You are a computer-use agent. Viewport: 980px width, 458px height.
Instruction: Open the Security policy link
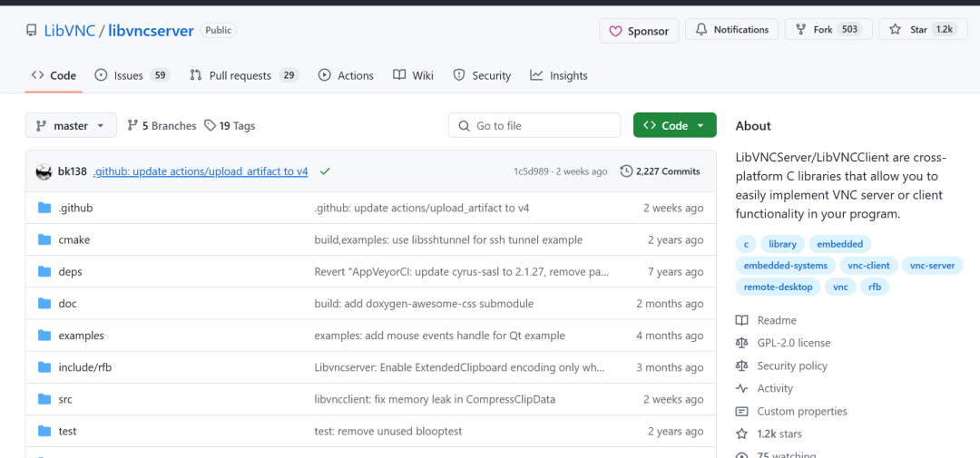792,365
